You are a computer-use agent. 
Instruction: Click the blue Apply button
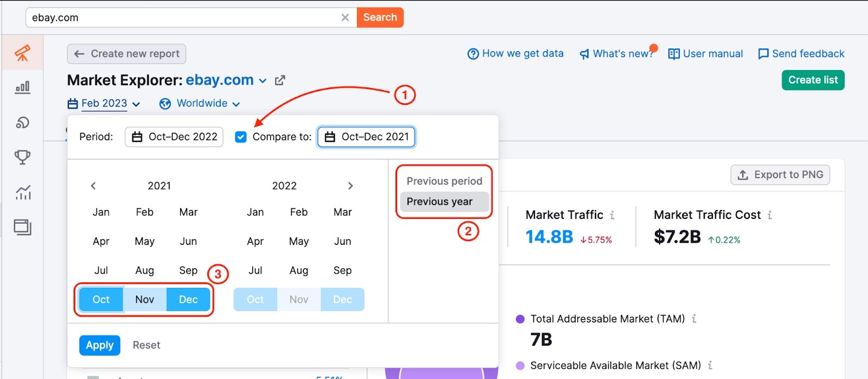pos(100,345)
